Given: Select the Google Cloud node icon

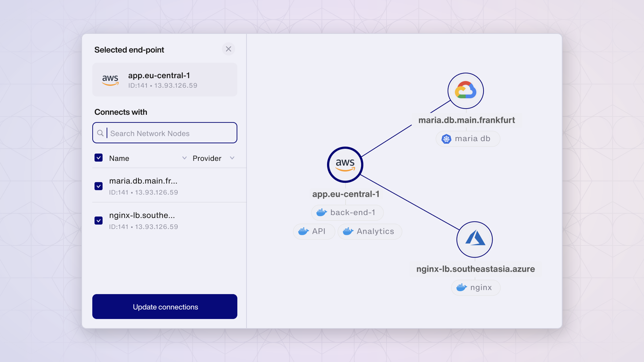Looking at the screenshot, I should [x=466, y=91].
